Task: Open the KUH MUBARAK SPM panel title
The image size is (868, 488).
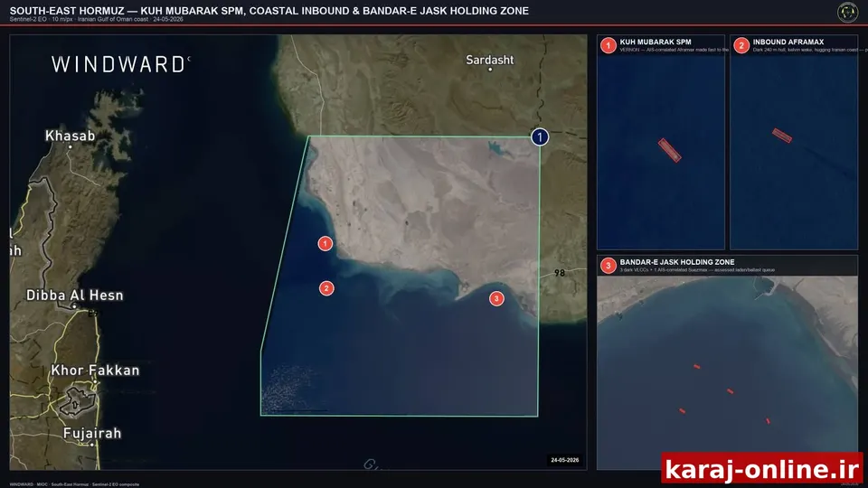Action: coord(656,42)
